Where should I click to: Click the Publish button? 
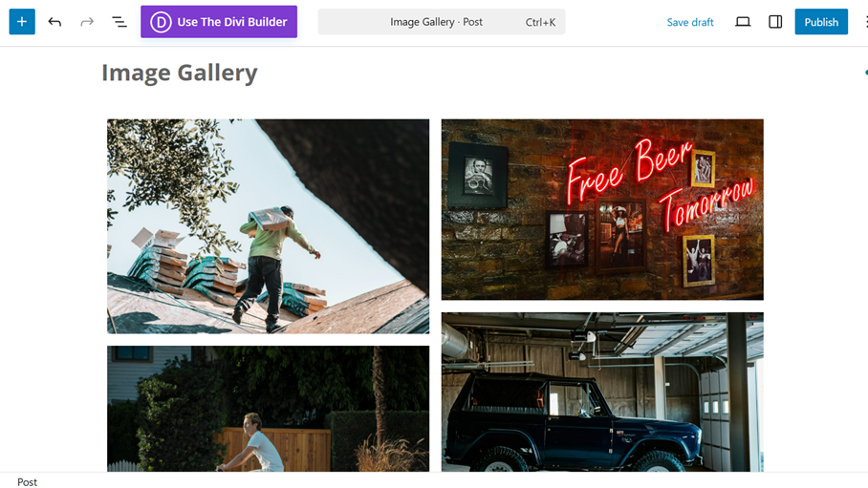coord(821,22)
